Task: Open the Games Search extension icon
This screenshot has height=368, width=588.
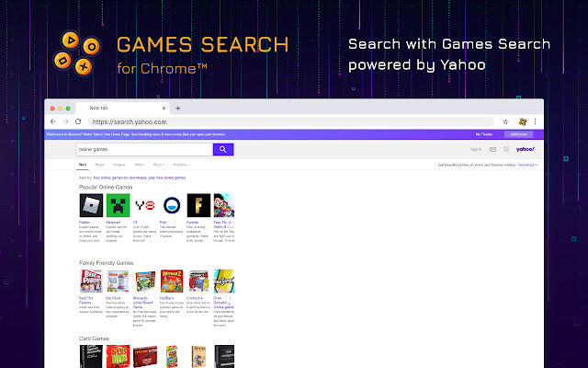Action: [523, 121]
